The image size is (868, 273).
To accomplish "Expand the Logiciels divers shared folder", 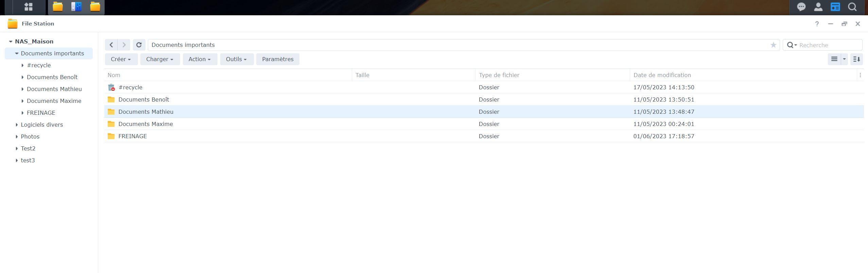I will pos(17,125).
